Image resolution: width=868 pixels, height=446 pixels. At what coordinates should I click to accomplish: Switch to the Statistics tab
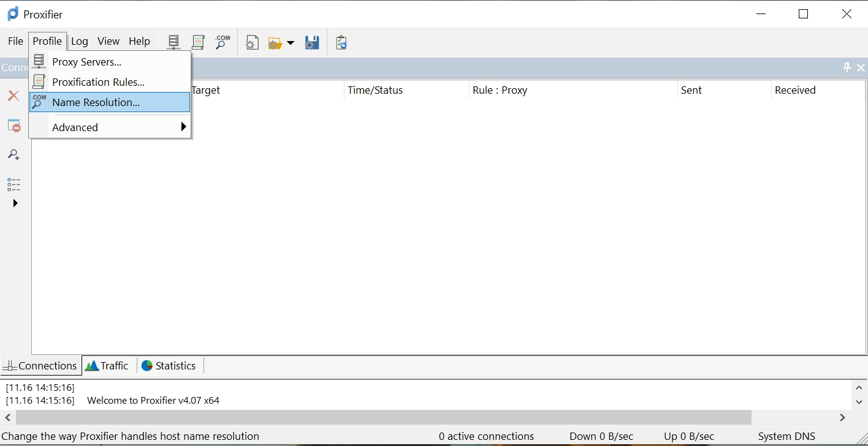(169, 366)
